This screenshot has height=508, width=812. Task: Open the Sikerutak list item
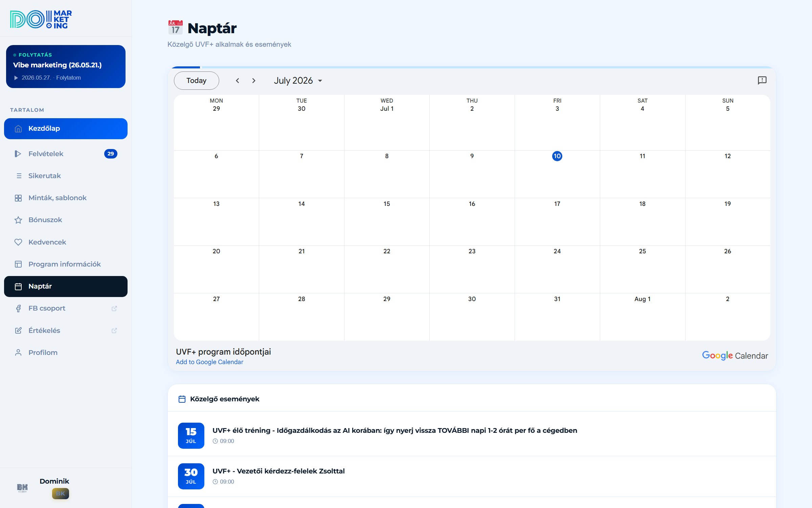coord(66,176)
